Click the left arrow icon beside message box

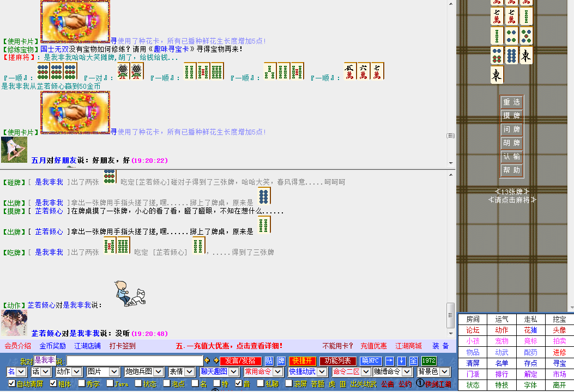[207, 360]
